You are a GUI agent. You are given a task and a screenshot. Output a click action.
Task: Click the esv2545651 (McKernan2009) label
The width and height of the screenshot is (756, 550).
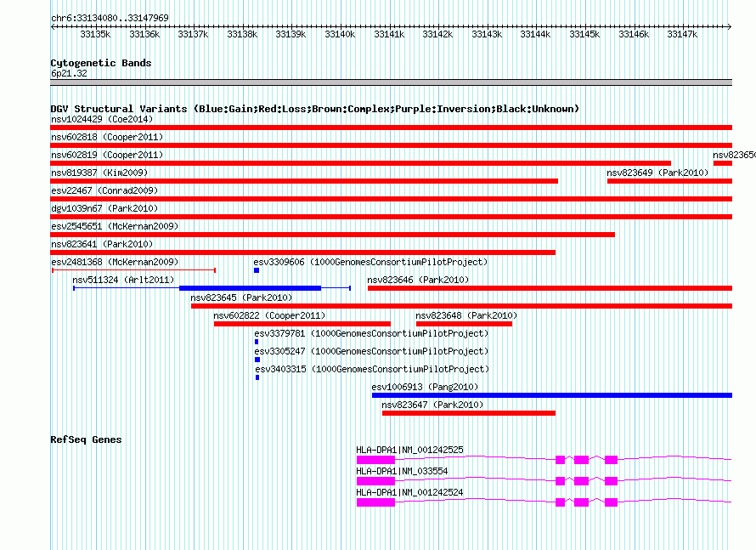[115, 226]
